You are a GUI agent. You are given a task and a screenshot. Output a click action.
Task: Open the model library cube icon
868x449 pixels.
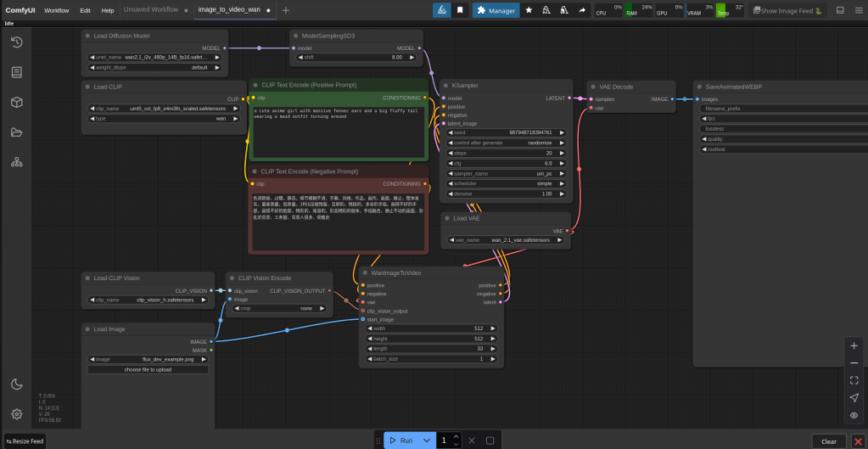coord(16,102)
